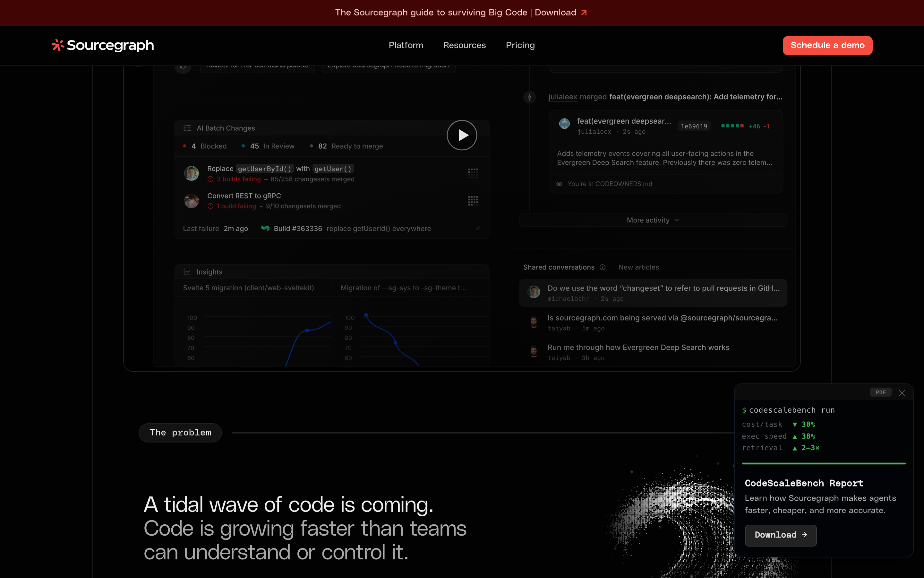This screenshot has height=578, width=924.
Task: Click the Big Code guide Download banner
Action: pos(461,13)
